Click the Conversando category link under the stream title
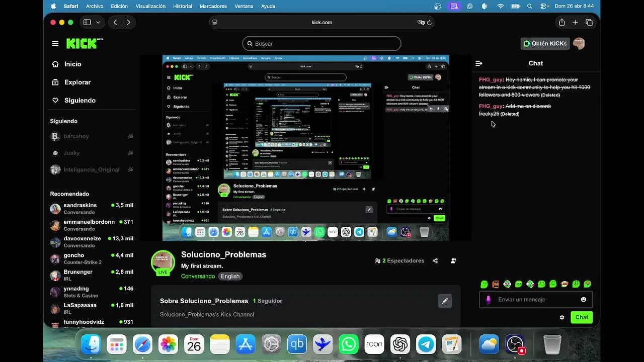Screen dimensions: 644x362 coord(198,276)
